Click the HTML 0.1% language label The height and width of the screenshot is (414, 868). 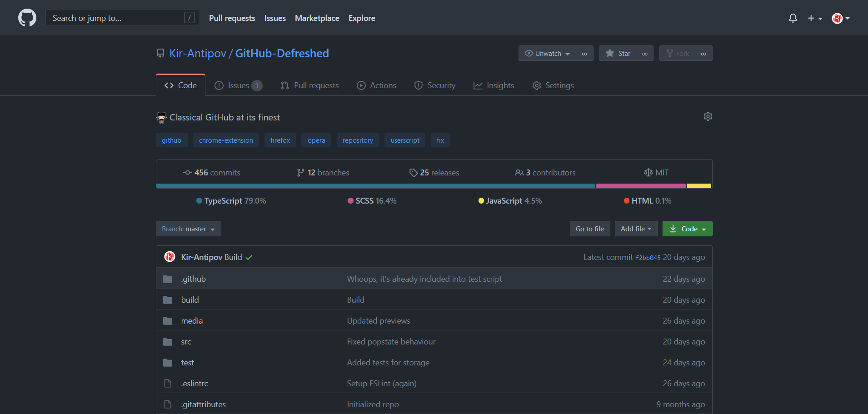pyautogui.click(x=648, y=201)
